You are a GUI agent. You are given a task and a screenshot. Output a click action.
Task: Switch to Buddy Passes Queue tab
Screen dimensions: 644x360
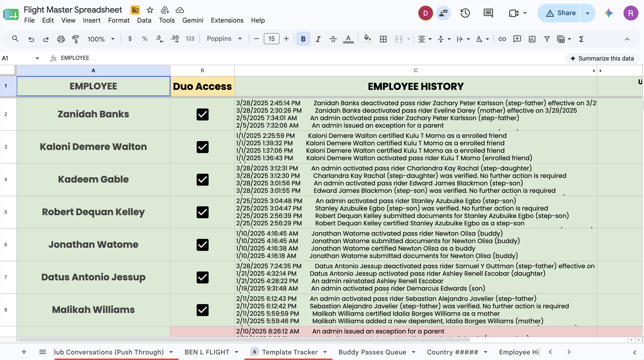click(x=372, y=352)
